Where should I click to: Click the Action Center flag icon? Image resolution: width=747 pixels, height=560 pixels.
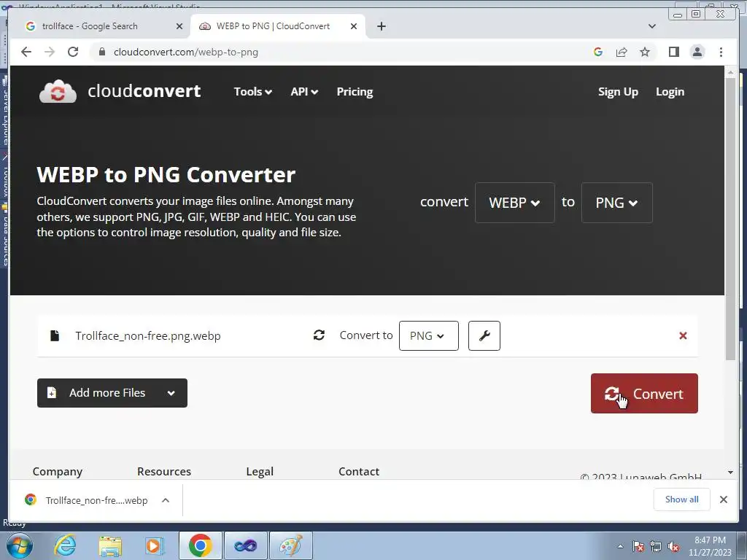click(x=638, y=546)
